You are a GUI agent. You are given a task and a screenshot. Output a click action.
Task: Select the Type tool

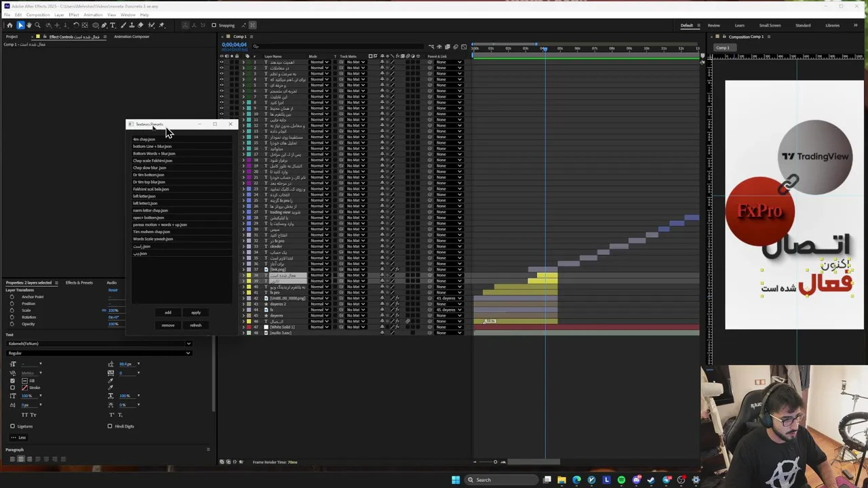click(x=113, y=25)
